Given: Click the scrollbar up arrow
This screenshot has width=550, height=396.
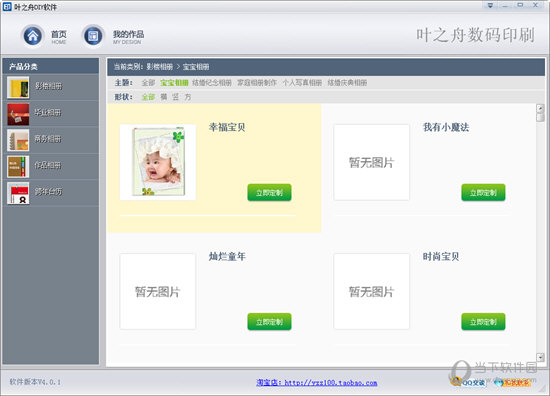Looking at the screenshot, I should click(540, 108).
